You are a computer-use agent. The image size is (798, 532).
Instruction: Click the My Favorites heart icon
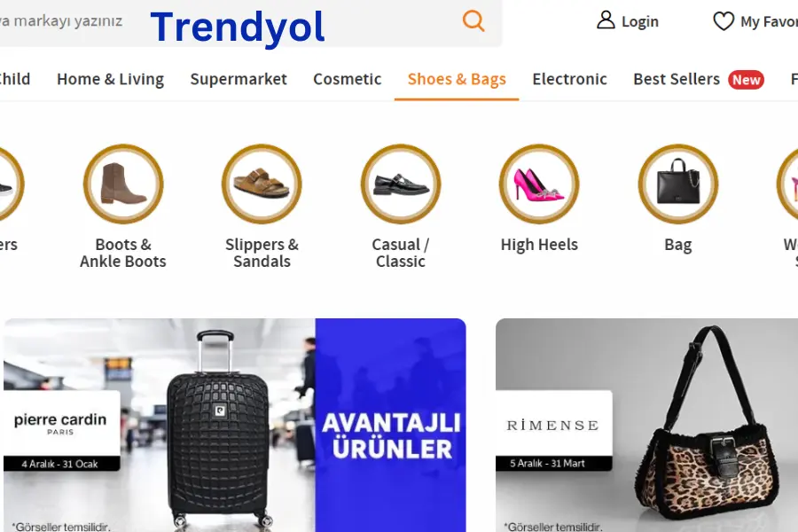tap(724, 21)
